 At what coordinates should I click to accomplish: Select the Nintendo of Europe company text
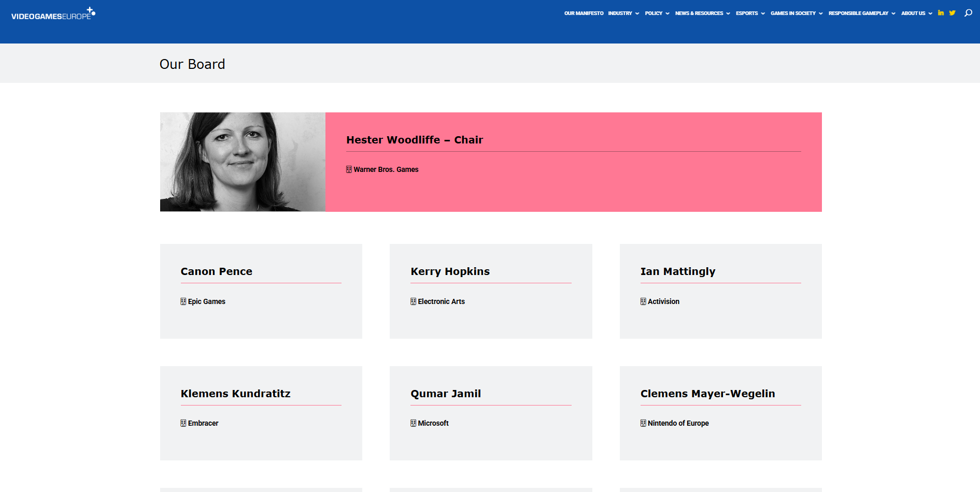678,423
